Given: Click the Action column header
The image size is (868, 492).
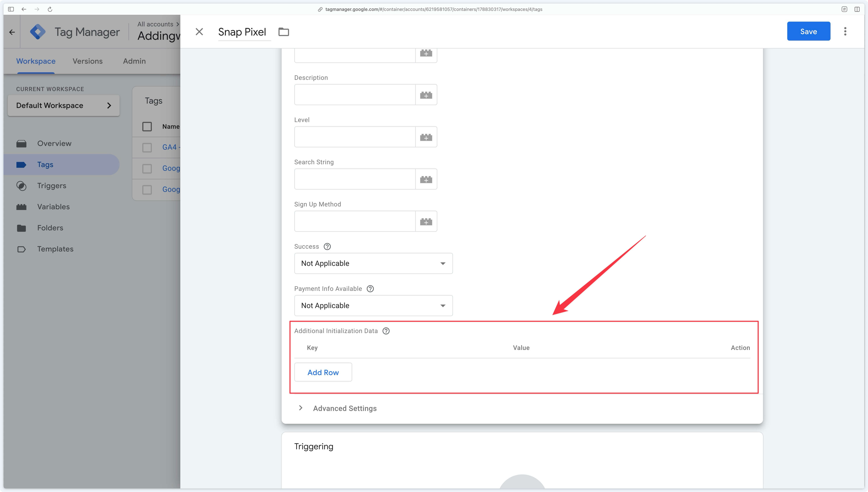Looking at the screenshot, I should point(740,348).
